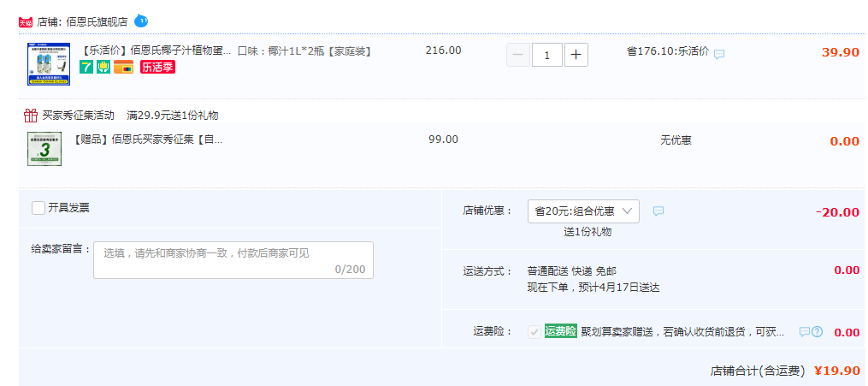Toggle the 运费险 shipping insurance checkbox

click(x=534, y=332)
